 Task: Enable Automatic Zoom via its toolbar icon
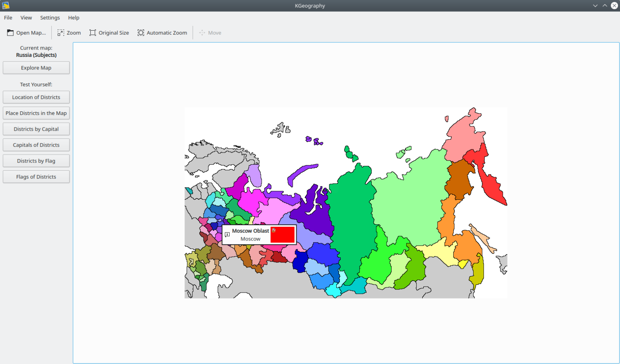(x=140, y=32)
